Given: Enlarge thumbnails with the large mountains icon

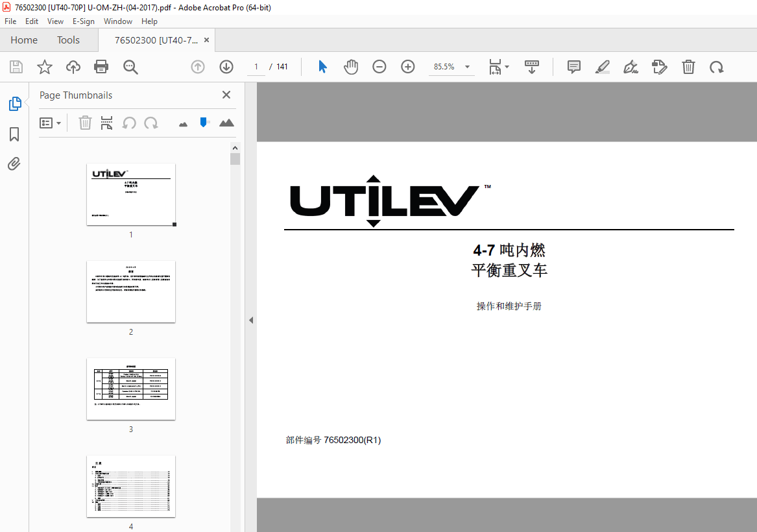Looking at the screenshot, I should pyautogui.click(x=226, y=123).
